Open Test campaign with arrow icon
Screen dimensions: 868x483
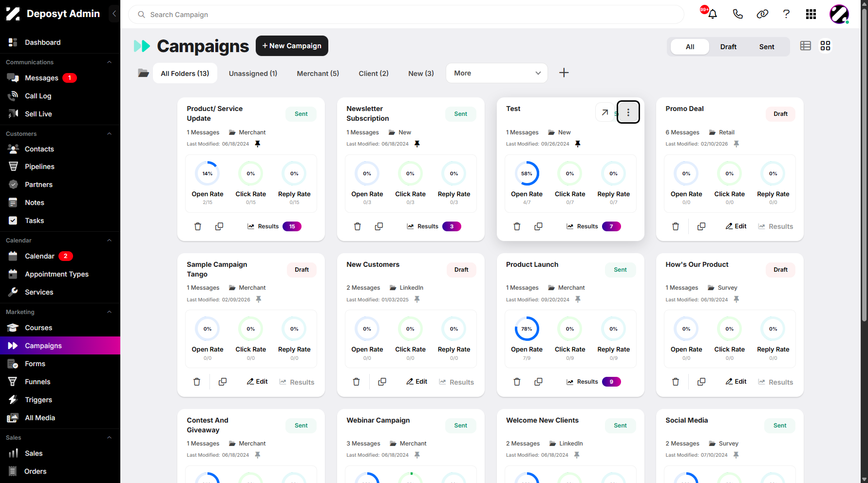click(604, 112)
